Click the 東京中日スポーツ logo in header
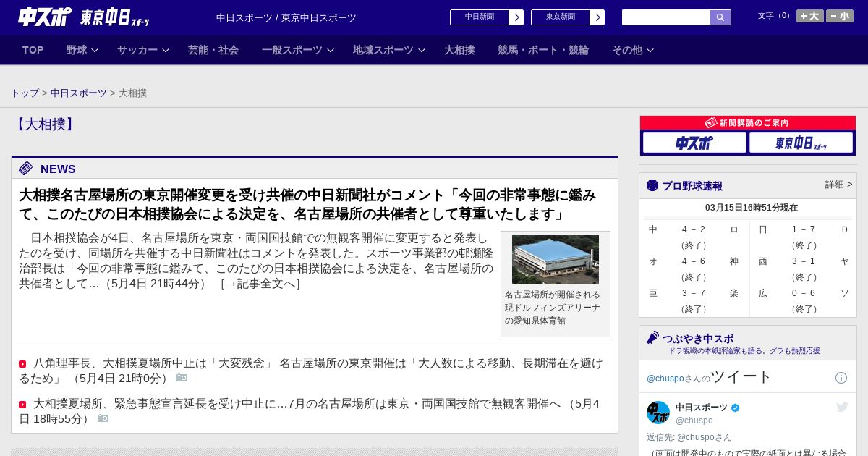 click(x=115, y=17)
